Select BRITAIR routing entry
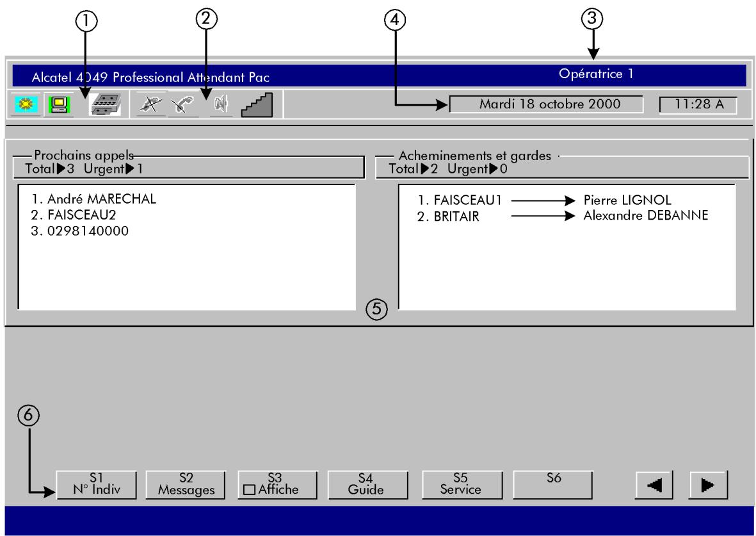Screen dimensions: 756x536 448,216
